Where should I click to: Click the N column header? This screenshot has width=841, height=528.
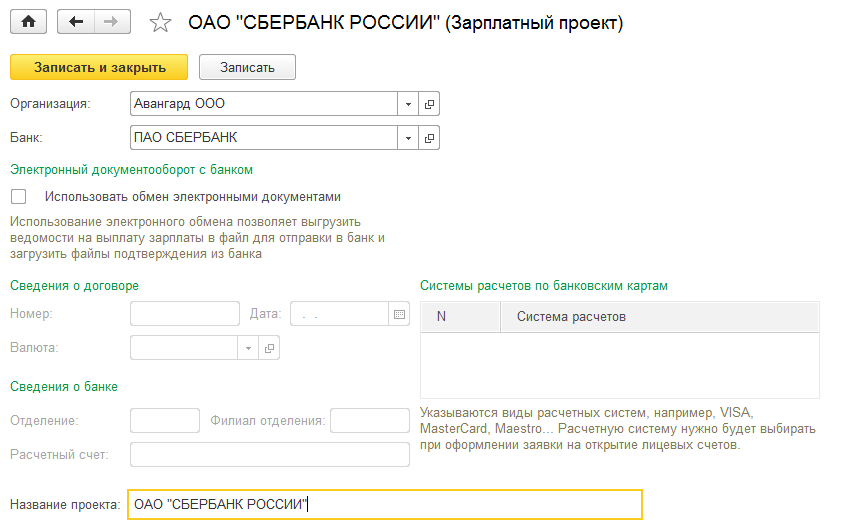[x=461, y=317]
